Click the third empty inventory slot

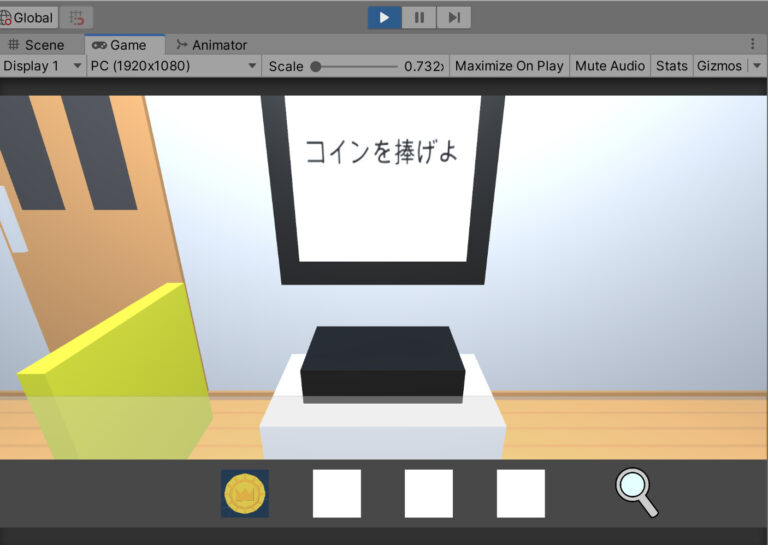click(x=429, y=494)
